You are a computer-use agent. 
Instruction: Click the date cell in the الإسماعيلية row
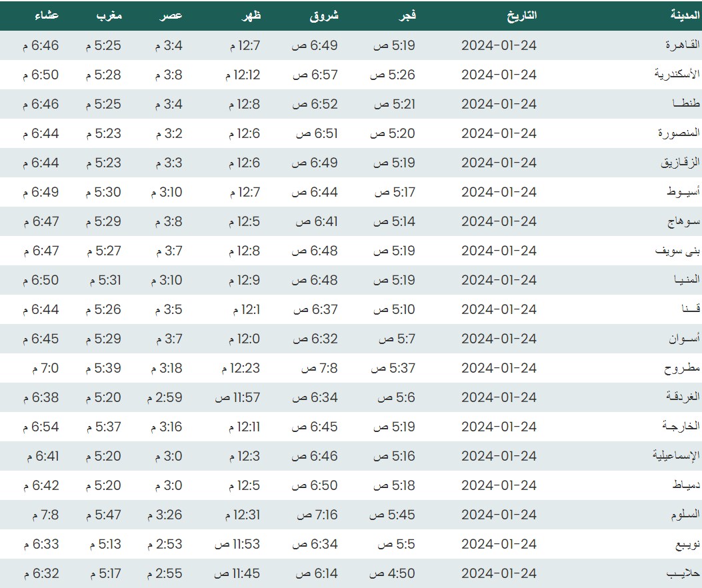click(499, 456)
